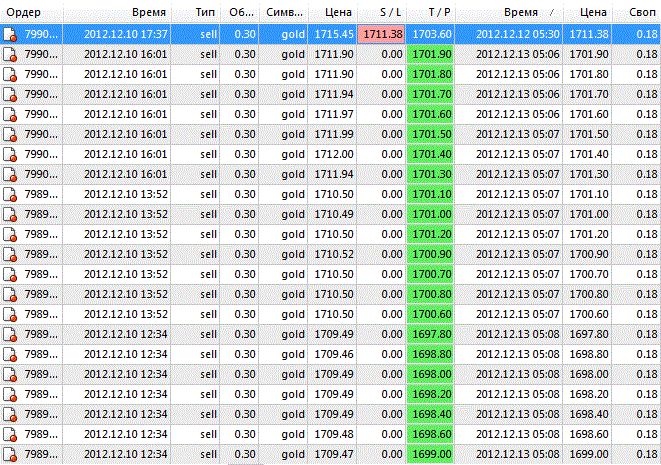Click the Время header next to Ордер
The height and width of the screenshot is (465, 661).
click(117, 12)
